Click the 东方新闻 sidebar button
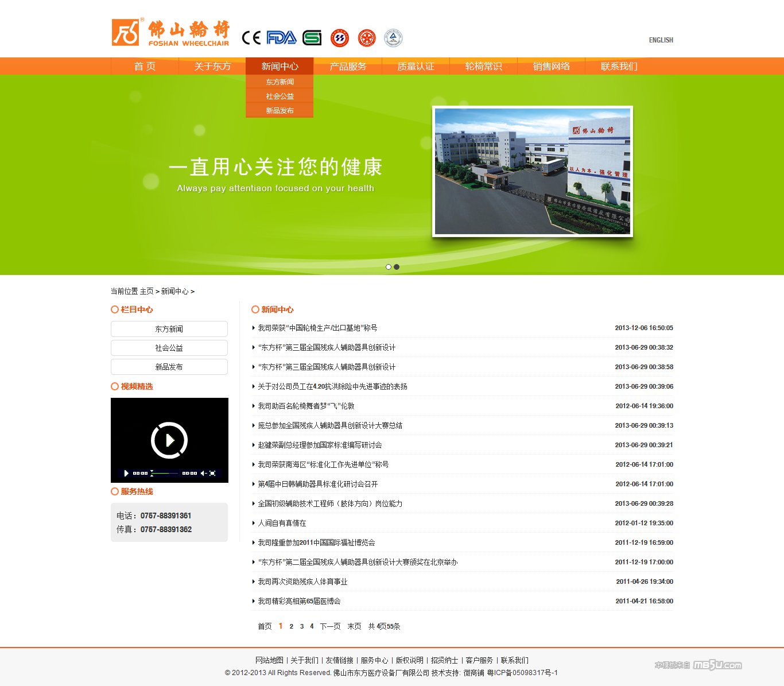784x686 pixels. tap(169, 329)
